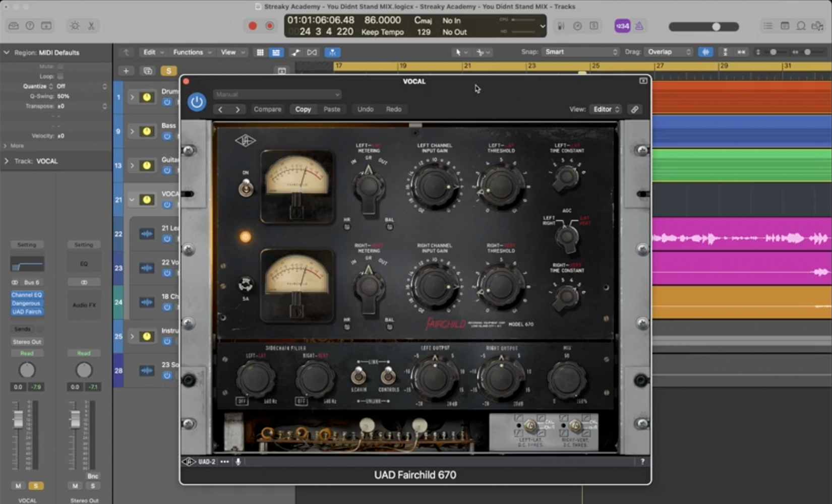Open Quick Help question mark icon
The height and width of the screenshot is (504, 832).
(x=30, y=26)
